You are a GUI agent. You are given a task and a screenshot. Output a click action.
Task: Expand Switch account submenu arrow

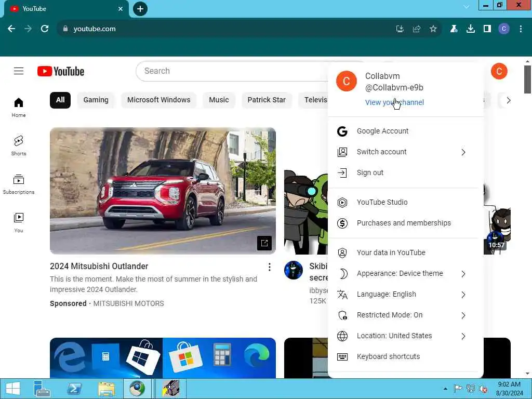463,152
